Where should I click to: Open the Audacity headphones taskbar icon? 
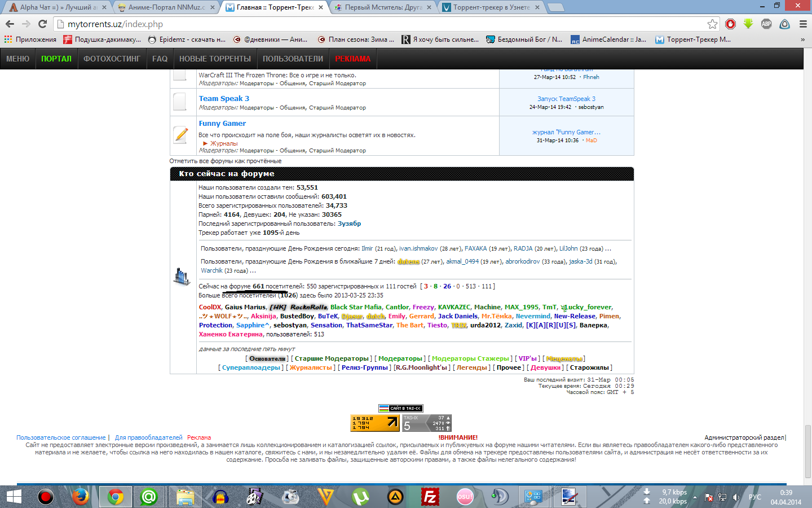point(220,497)
